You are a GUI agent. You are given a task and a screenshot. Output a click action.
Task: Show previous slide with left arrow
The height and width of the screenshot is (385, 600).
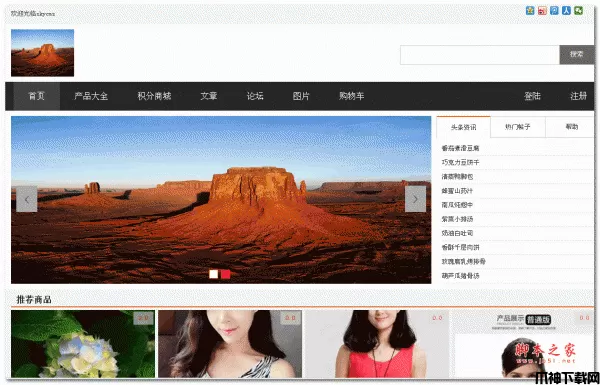[x=27, y=199]
